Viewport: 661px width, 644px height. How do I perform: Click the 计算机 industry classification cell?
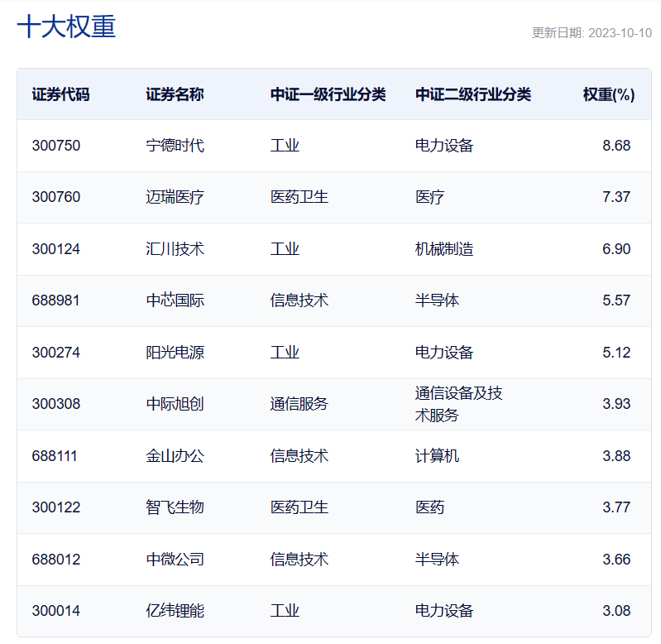tap(437, 456)
